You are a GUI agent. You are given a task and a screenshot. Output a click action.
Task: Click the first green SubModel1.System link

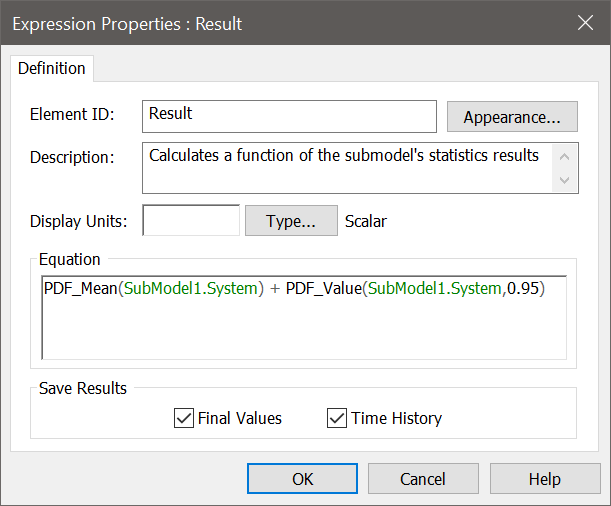point(191,289)
